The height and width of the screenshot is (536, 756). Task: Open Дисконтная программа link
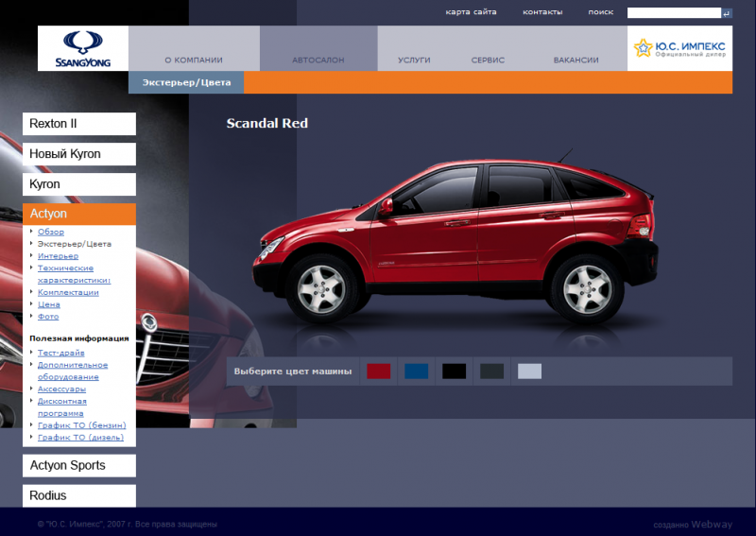[62, 407]
